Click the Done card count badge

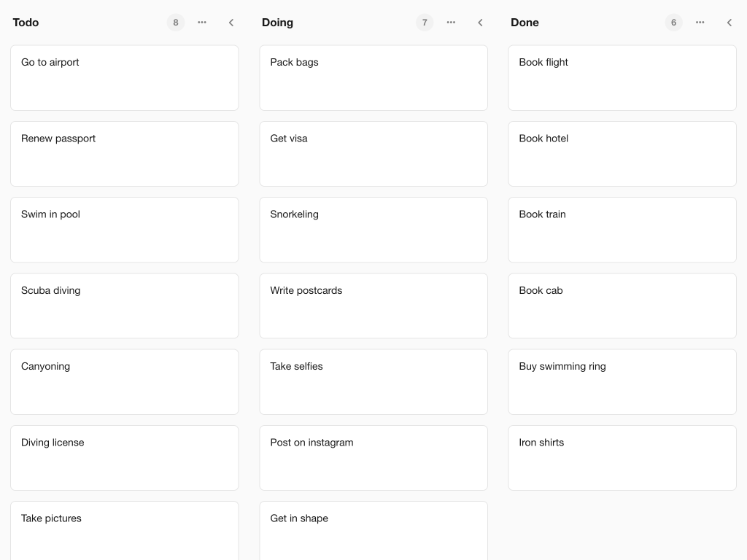(x=673, y=23)
